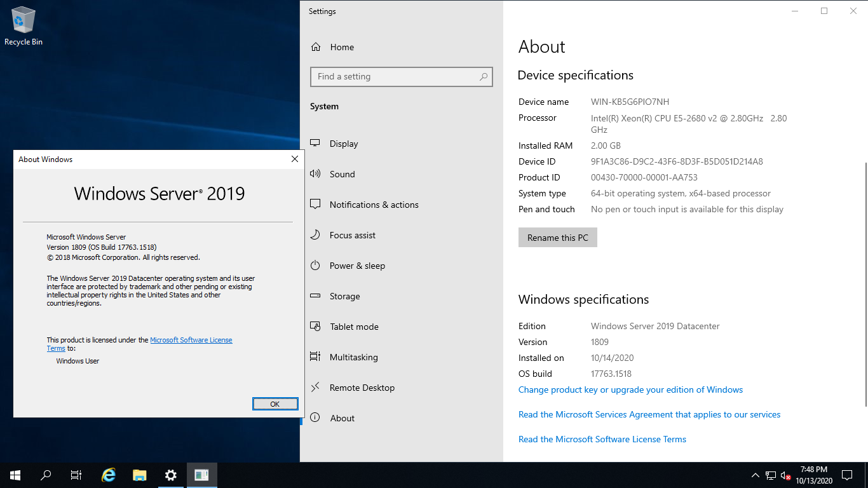868x488 pixels.
Task: Click Device ID value 9F1A3C86-D9C2-43F6-8D3F-B5D051D214A8
Action: (677, 161)
